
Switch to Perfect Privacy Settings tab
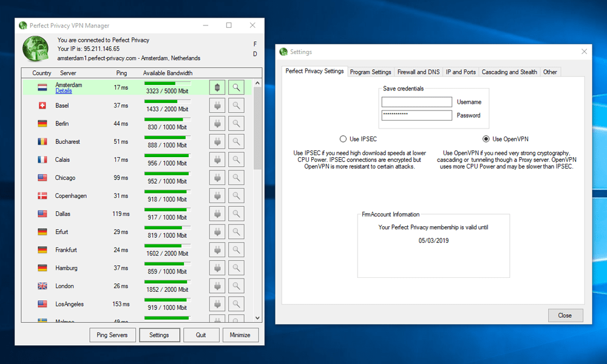click(x=314, y=71)
